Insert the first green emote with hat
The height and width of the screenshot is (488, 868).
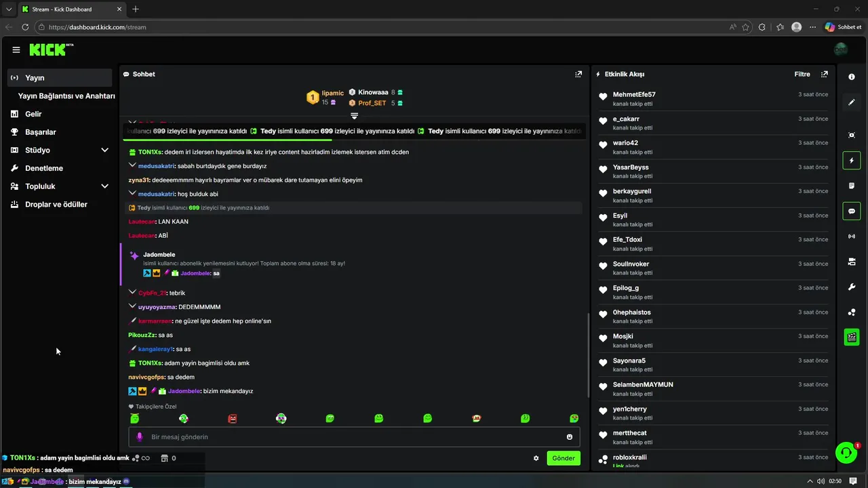(135, 418)
